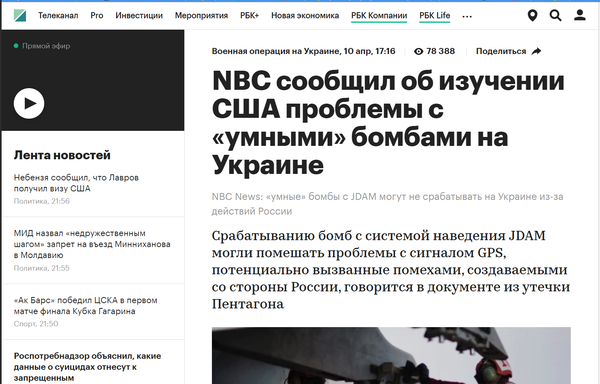Click the NBC News subtitle text
This screenshot has height=384, width=600.
pos(387,204)
